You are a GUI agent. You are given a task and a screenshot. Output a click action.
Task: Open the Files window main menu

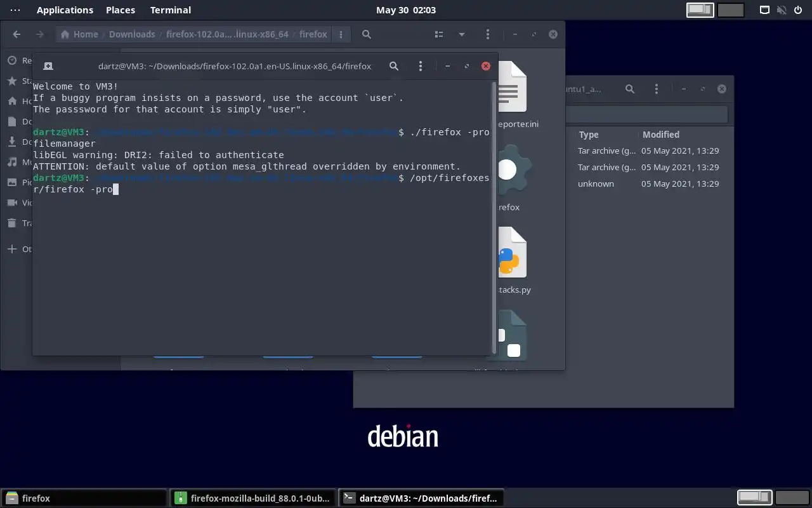click(488, 34)
